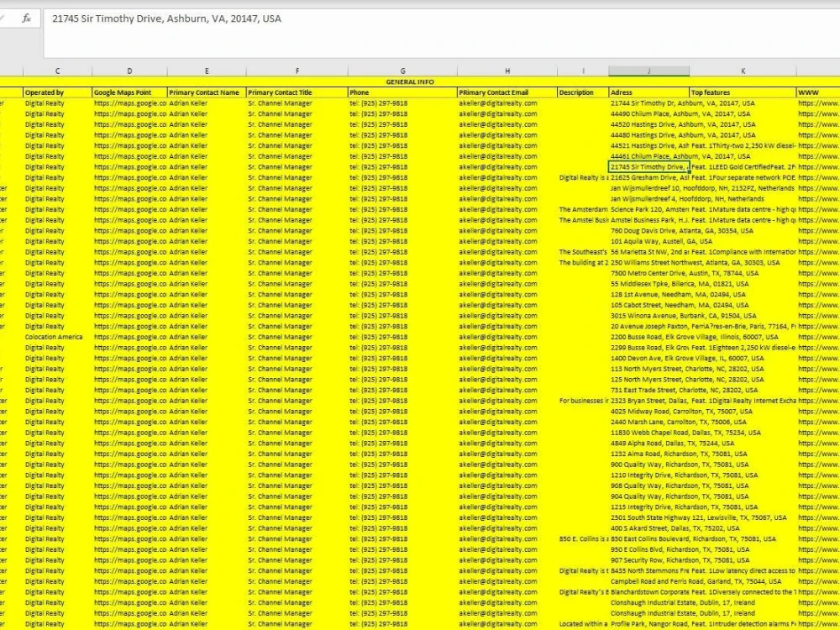Click address cell '2501 South State Highway 121, Lewisville'
The image size is (840, 630).
coord(649,517)
